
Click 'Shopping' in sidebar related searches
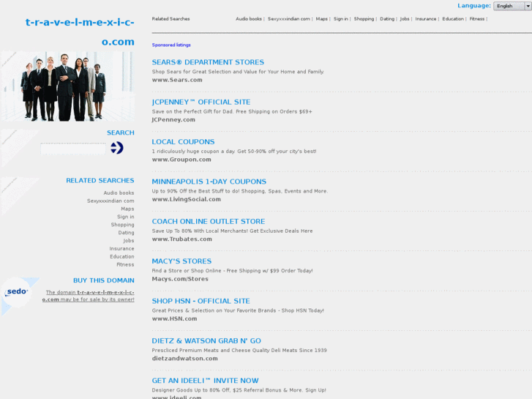pyautogui.click(x=122, y=225)
